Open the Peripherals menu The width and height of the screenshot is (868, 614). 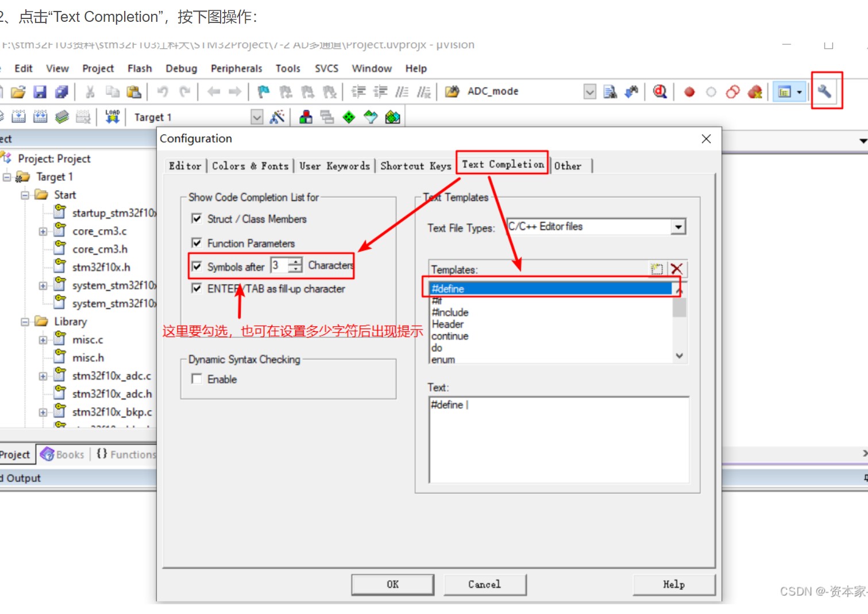[x=236, y=68]
